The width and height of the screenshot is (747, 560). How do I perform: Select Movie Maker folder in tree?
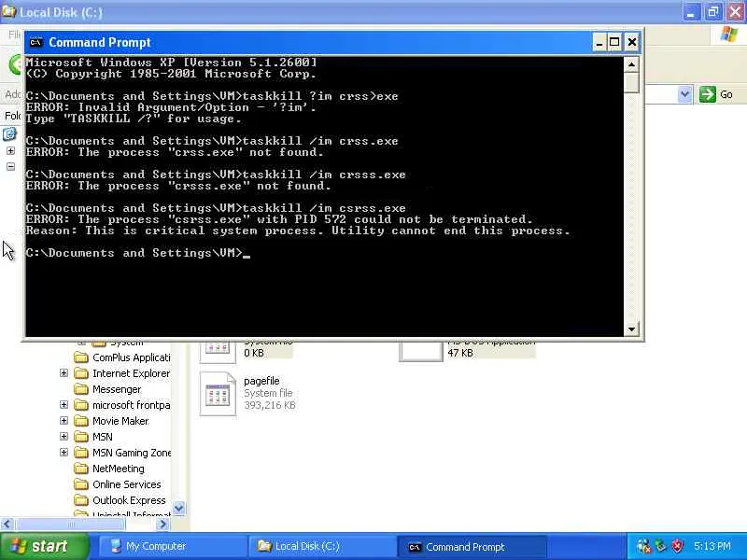click(x=120, y=421)
